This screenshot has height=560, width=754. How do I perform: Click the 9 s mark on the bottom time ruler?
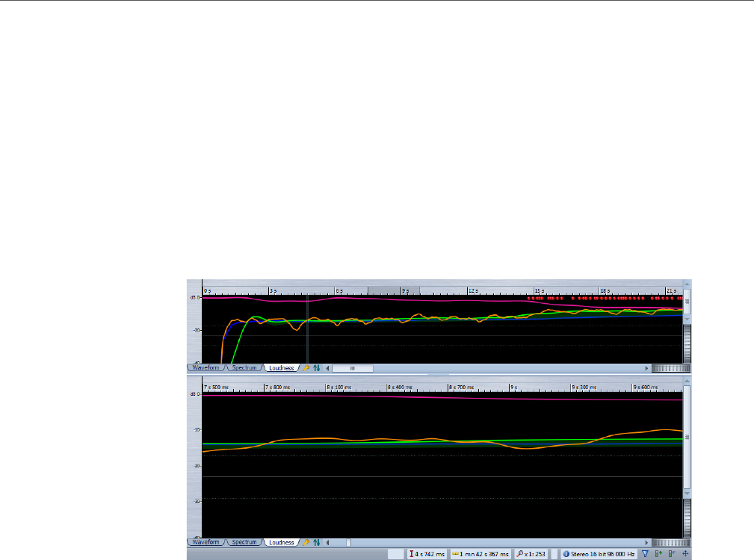click(x=514, y=387)
